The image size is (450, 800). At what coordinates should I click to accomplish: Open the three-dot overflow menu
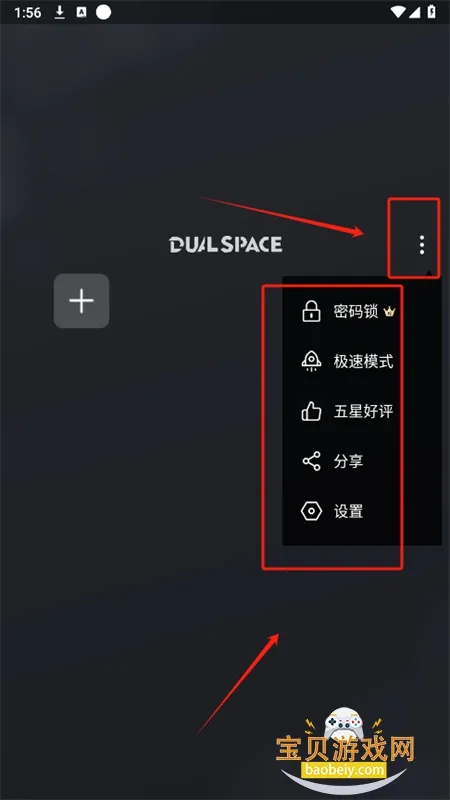coord(421,245)
